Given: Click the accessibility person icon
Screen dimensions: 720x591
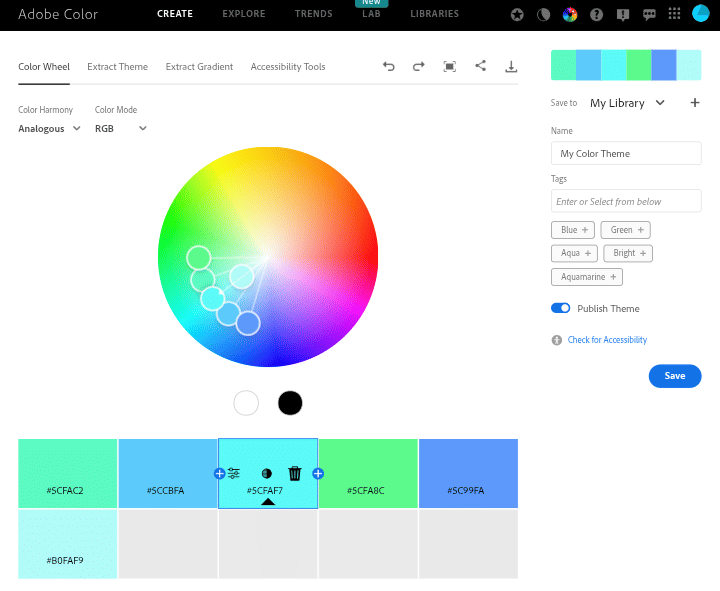Looking at the screenshot, I should 557,340.
